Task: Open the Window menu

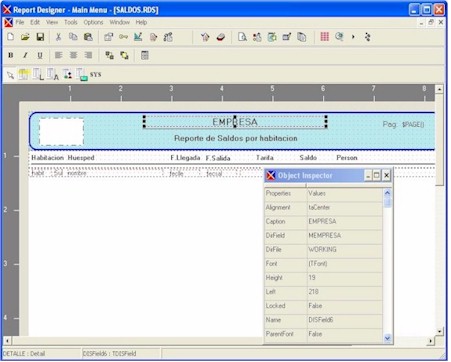Action: [119, 22]
